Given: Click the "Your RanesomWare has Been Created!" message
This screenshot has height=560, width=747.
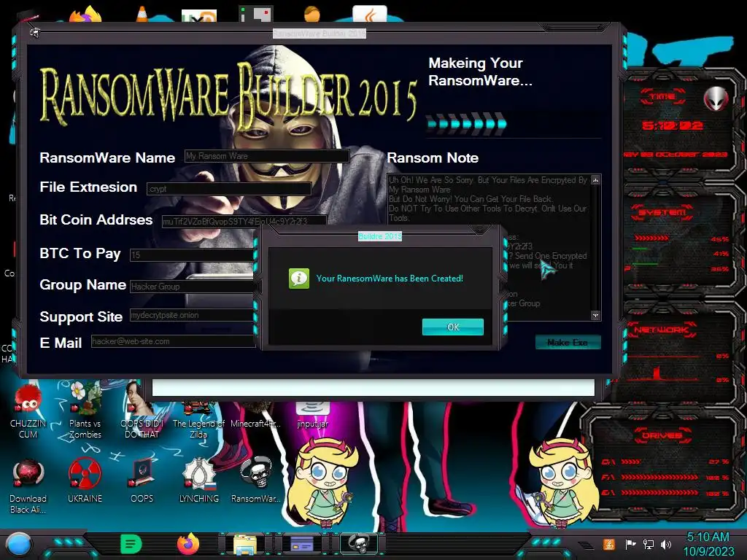Looking at the screenshot, I should tap(390, 278).
